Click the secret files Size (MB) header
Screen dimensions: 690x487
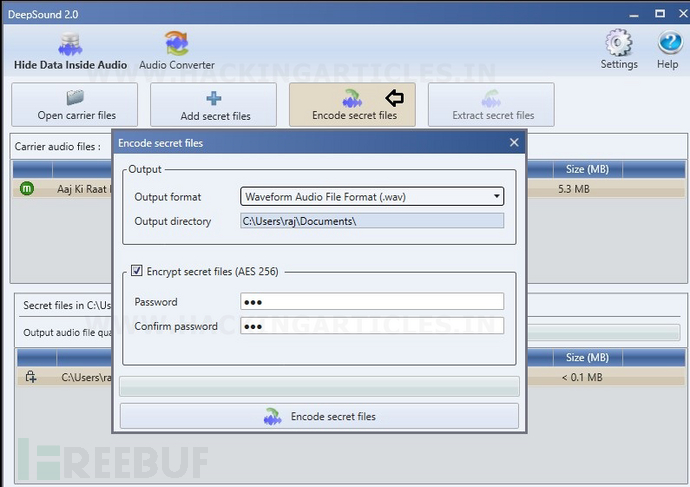[x=587, y=358]
